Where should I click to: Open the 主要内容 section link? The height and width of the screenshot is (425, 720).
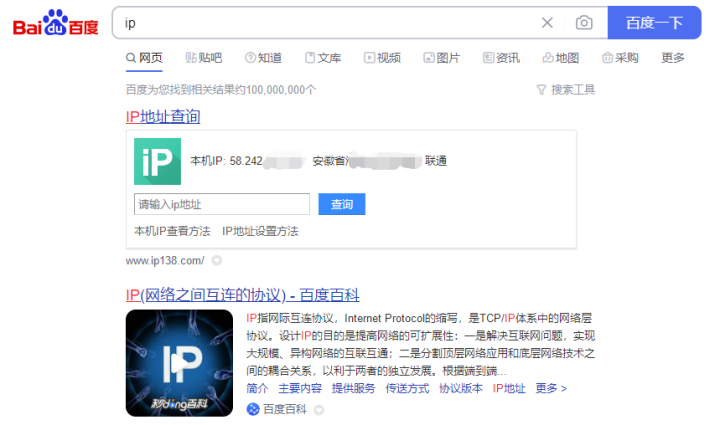coord(300,388)
